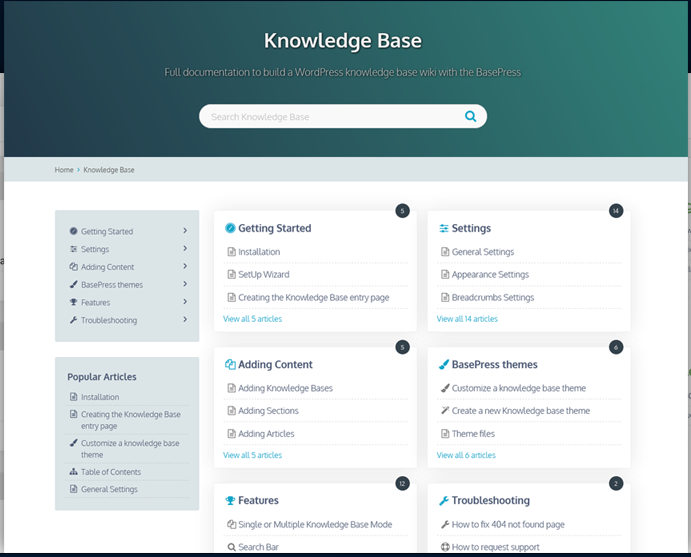Open Adding Content in sidebar menu
This screenshot has height=557, width=691.
[x=108, y=267]
